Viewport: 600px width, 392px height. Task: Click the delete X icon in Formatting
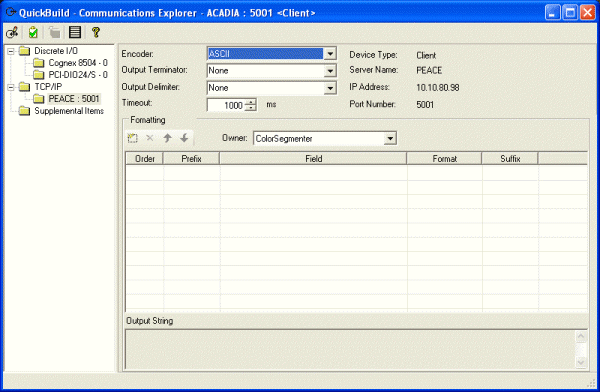150,138
